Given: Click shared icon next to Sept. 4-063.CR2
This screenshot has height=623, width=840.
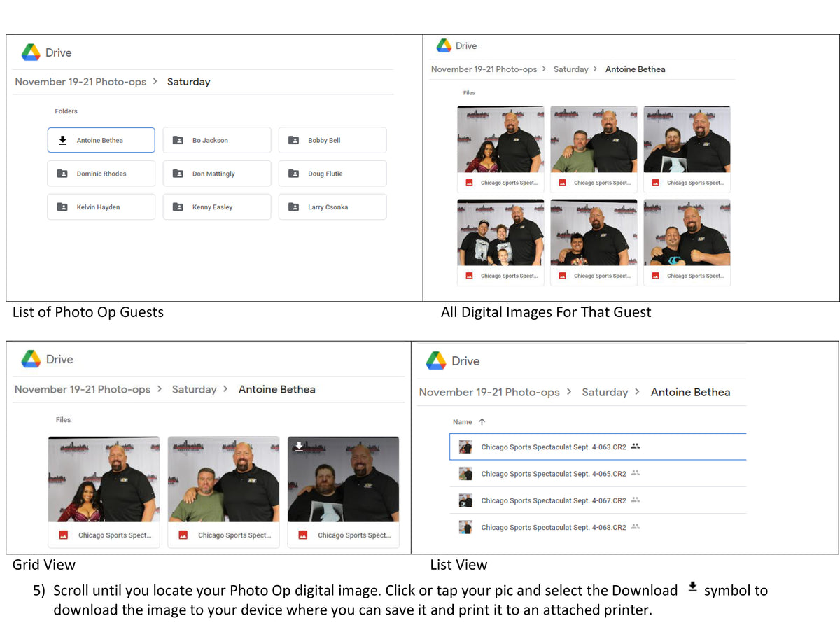Looking at the screenshot, I should [x=636, y=447].
